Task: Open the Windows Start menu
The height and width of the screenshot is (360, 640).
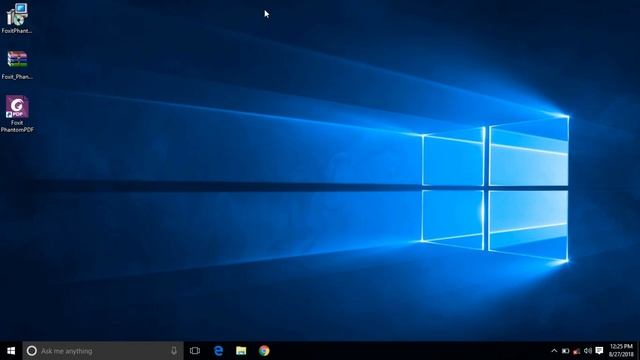Action: coord(11,351)
